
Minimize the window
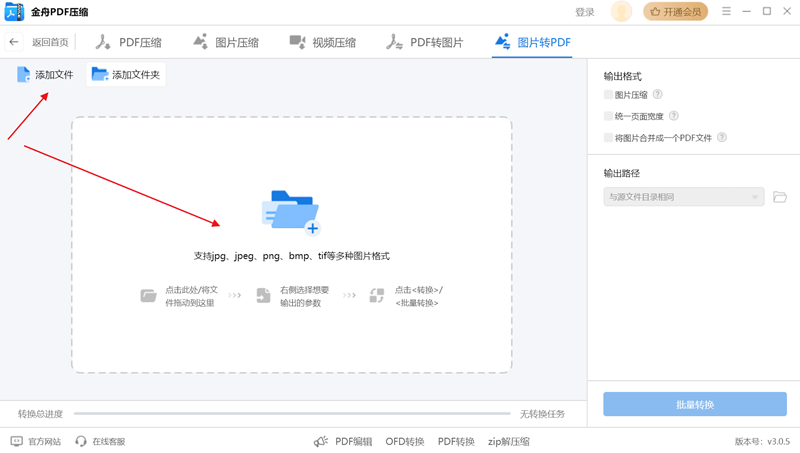746,11
